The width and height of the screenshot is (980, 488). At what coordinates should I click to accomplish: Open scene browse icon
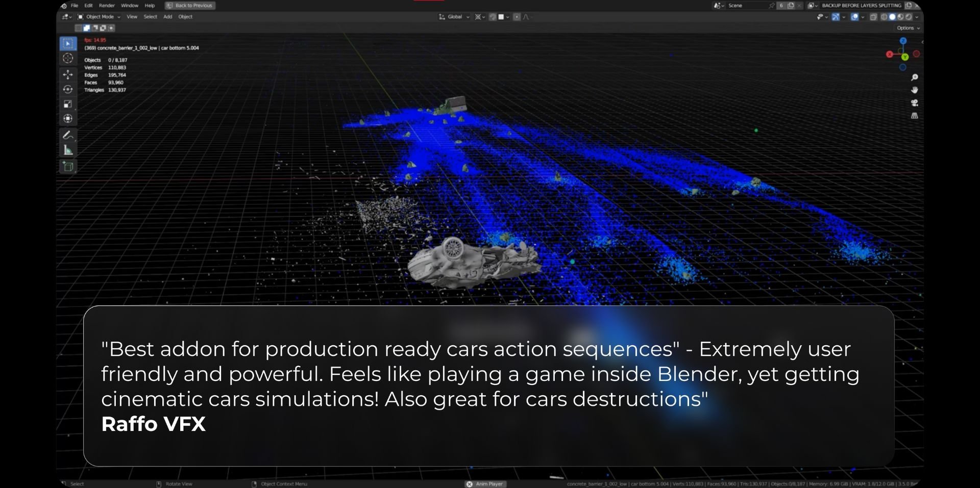[719, 6]
